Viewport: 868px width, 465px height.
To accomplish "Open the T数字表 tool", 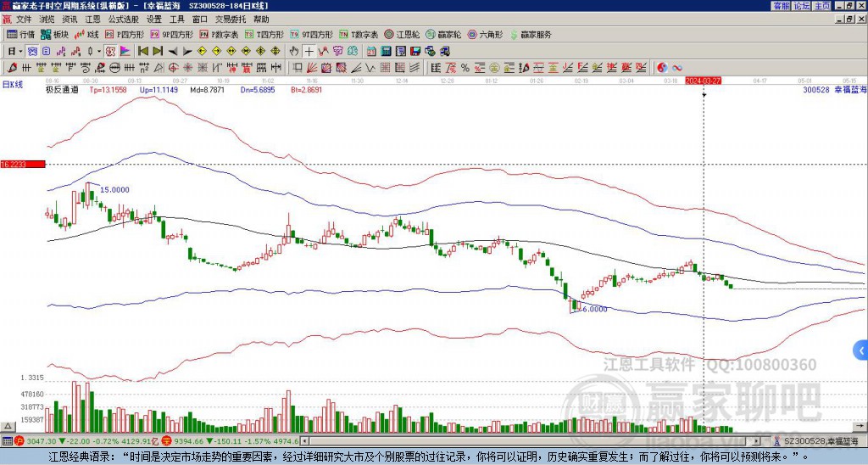I will pyautogui.click(x=359, y=34).
